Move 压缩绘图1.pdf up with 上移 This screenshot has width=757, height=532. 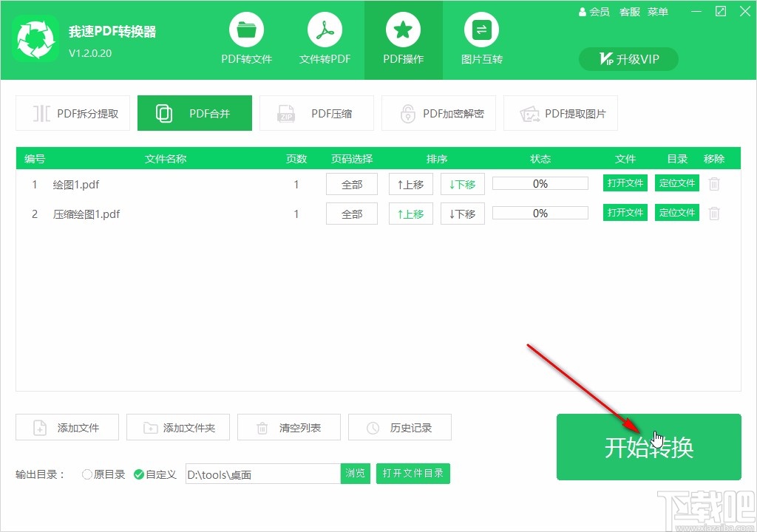pyautogui.click(x=410, y=213)
